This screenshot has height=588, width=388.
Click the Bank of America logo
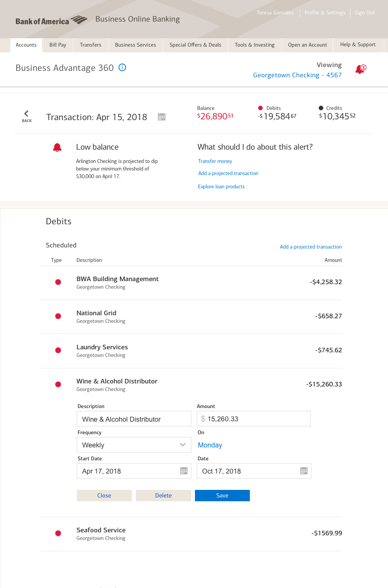point(51,20)
